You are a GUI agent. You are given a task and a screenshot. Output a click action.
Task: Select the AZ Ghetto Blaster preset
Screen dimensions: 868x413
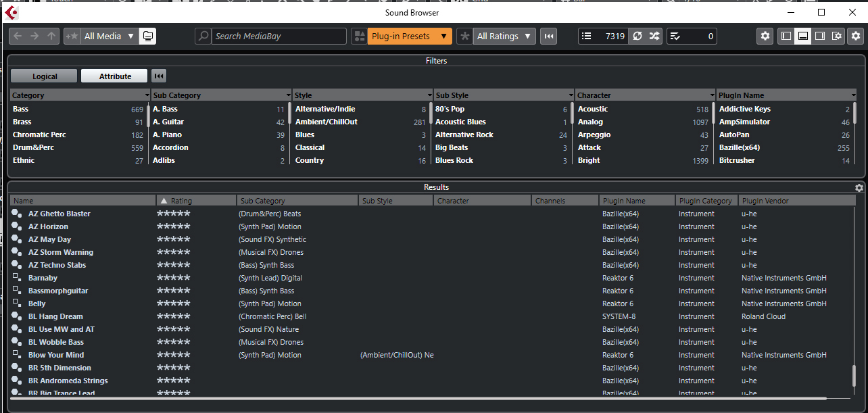59,214
